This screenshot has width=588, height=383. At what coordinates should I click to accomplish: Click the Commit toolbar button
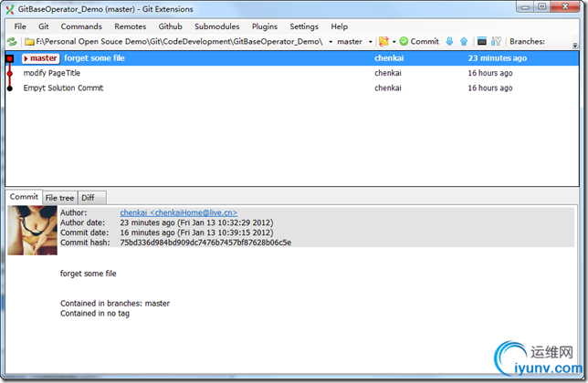click(419, 42)
